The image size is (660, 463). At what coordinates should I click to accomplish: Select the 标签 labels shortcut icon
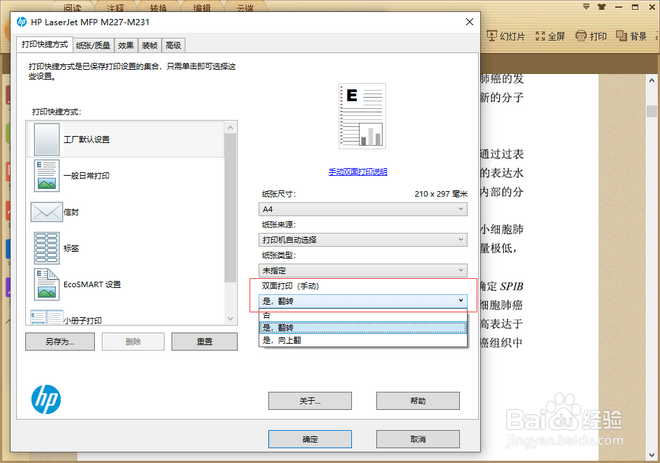click(47, 248)
